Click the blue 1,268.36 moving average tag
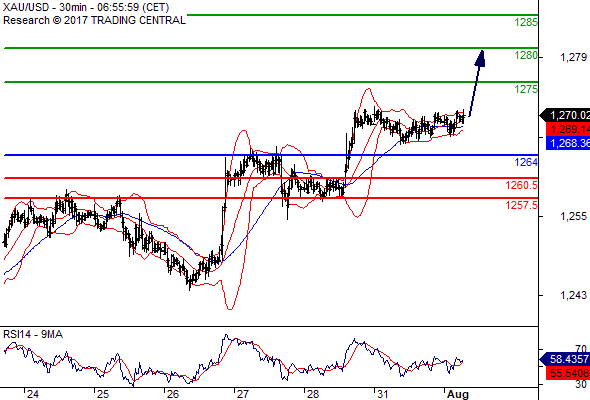Image resolution: width=590 pixels, height=400 pixels. tap(568, 143)
